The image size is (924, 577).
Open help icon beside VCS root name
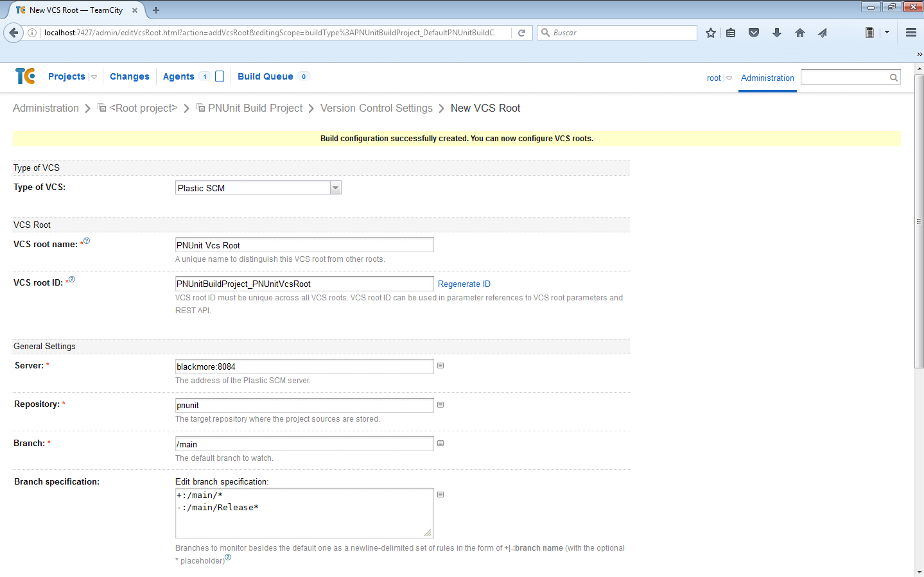87,241
